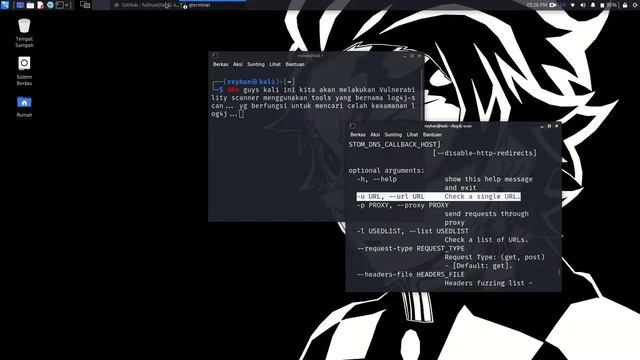
Task: Launch the terminal emulator from the panel
Action: point(60,5)
